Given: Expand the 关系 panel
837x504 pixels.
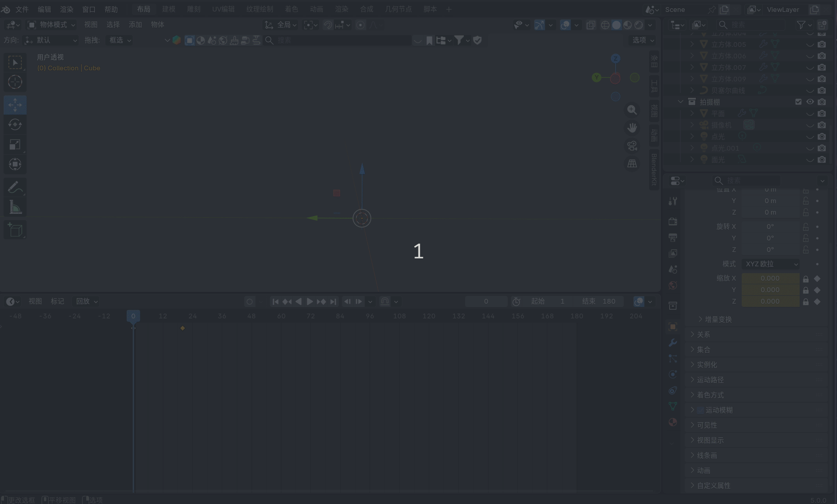Looking at the screenshot, I should 703,335.
